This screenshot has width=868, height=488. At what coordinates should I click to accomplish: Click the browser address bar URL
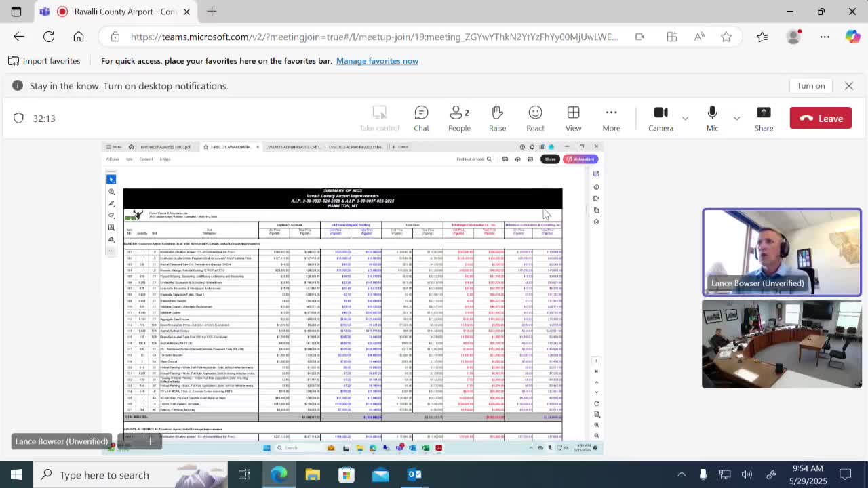click(x=373, y=37)
